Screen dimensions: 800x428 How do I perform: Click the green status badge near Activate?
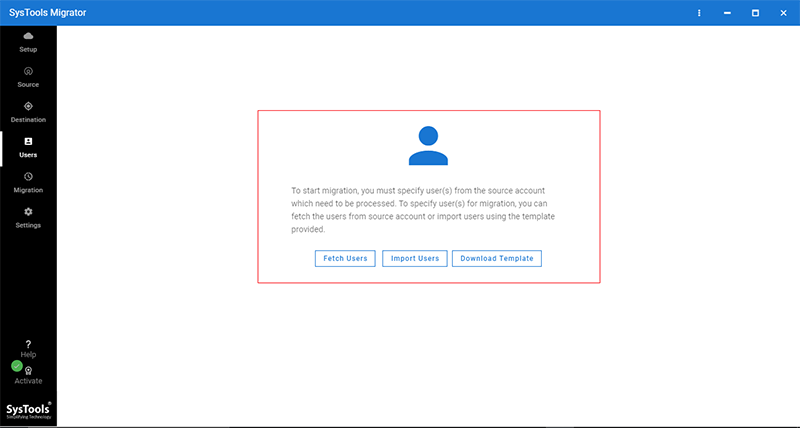coord(17,366)
